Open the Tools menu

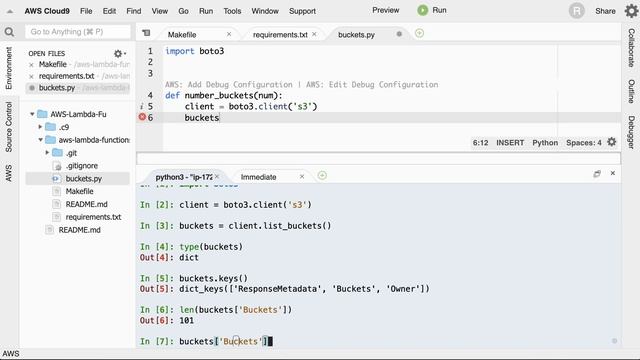tap(232, 11)
